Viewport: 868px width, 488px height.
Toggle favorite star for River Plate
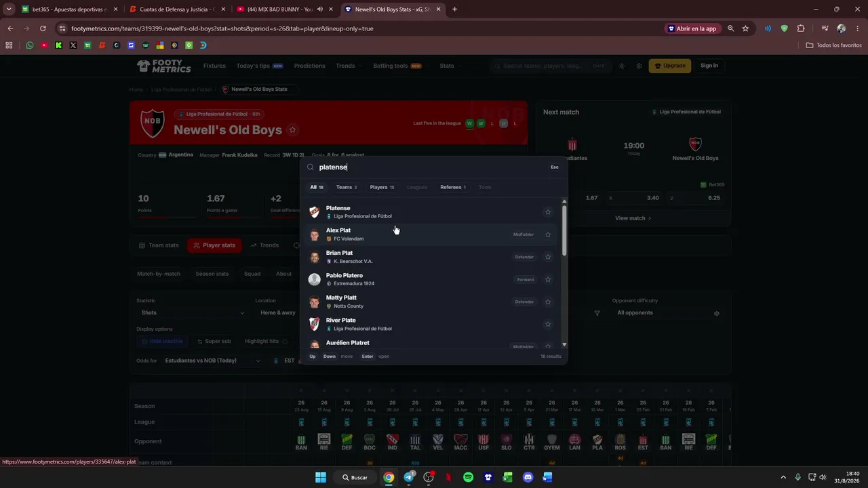tap(548, 324)
